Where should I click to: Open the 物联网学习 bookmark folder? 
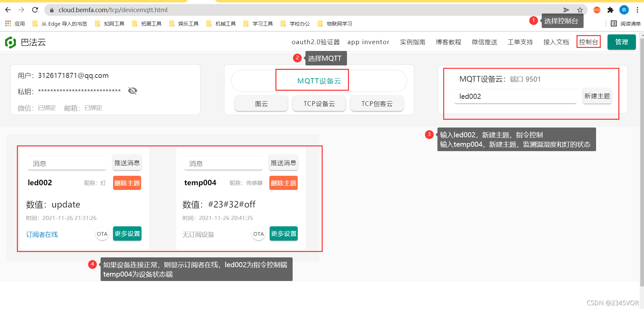coord(335,24)
